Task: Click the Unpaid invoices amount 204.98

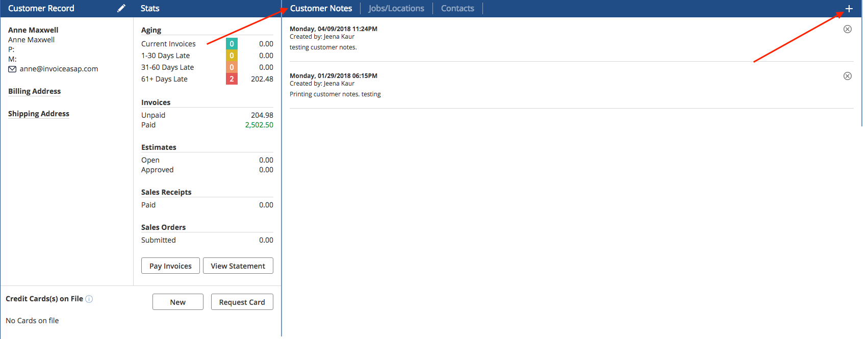Action: (x=262, y=115)
